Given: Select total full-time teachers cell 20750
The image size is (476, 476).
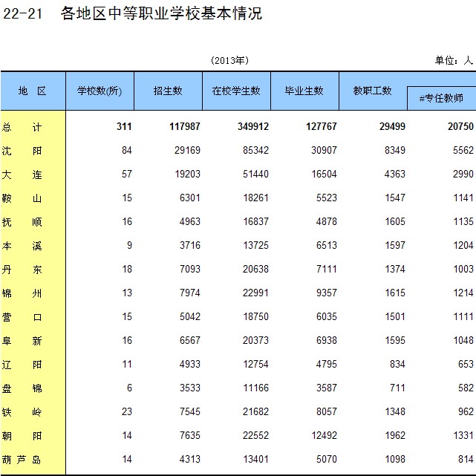Looking at the screenshot, I should [x=460, y=126].
